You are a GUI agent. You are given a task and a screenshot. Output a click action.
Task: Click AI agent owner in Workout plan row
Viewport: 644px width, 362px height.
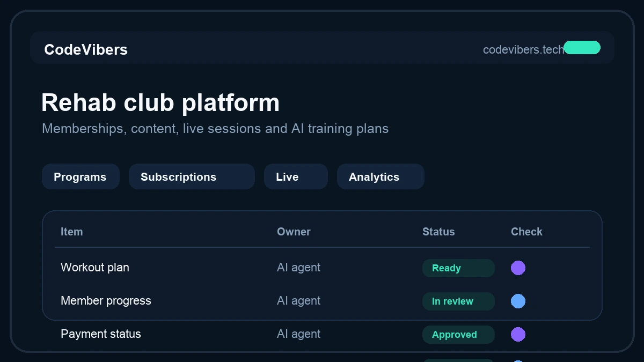coord(298,267)
